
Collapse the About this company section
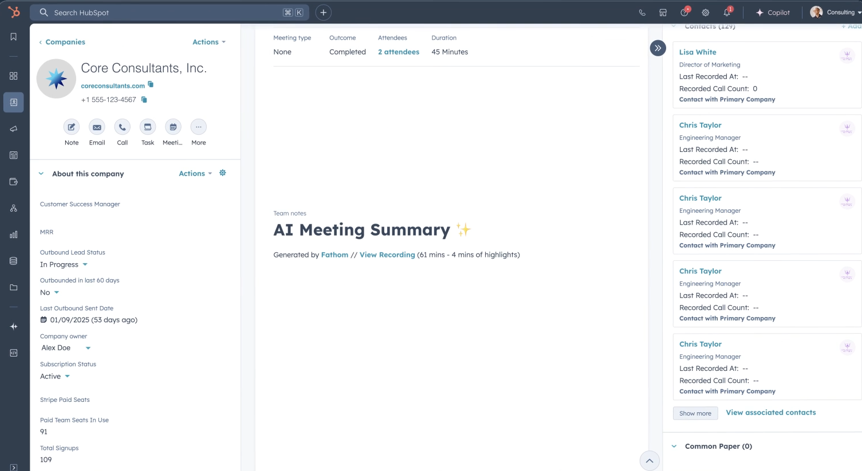(x=41, y=174)
